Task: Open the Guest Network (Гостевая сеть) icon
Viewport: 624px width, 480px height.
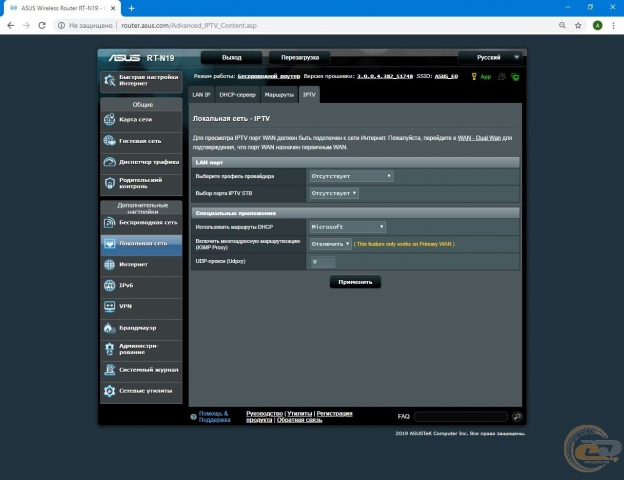Action: click(109, 141)
